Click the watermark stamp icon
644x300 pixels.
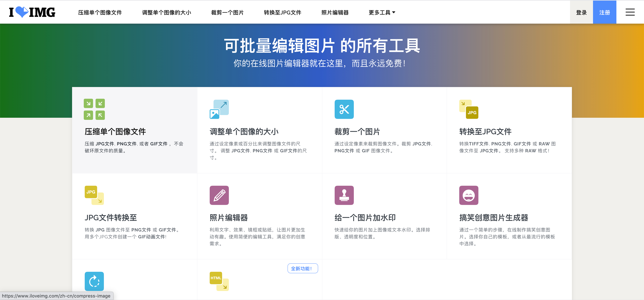point(344,195)
